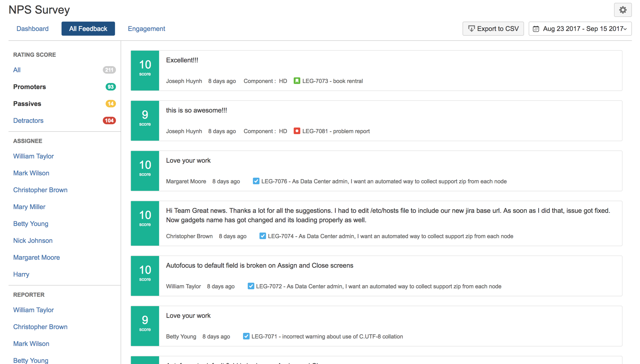Viewport: 640px width, 364px height.
Task: Toggle the Promoters rating filter
Action: (30, 87)
